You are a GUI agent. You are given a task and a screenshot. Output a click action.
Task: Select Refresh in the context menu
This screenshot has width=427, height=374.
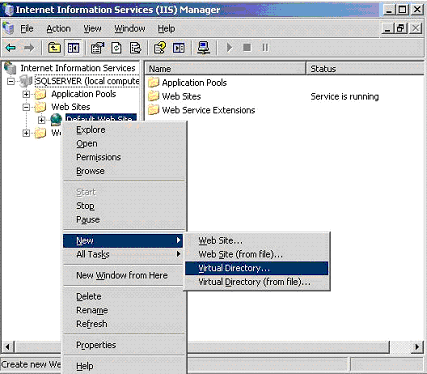[x=124, y=324]
